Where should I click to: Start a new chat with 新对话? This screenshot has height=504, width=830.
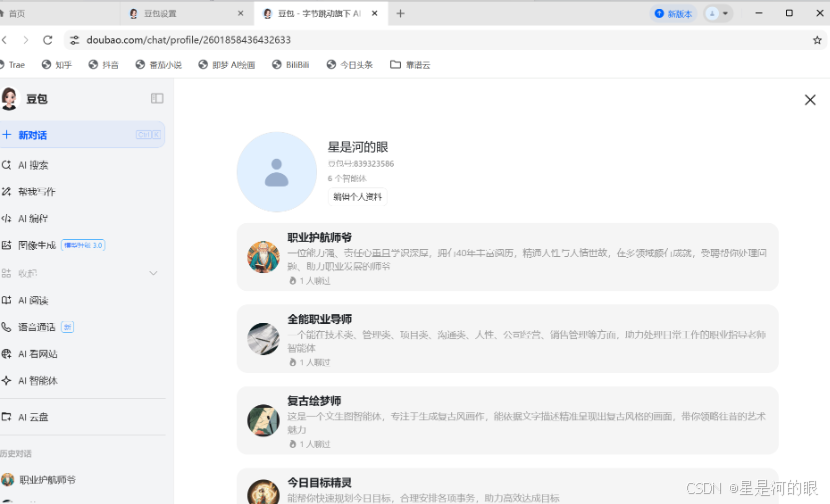(x=82, y=135)
